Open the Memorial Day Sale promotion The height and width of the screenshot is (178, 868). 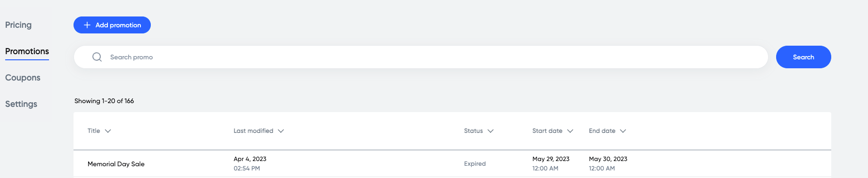[116, 164]
